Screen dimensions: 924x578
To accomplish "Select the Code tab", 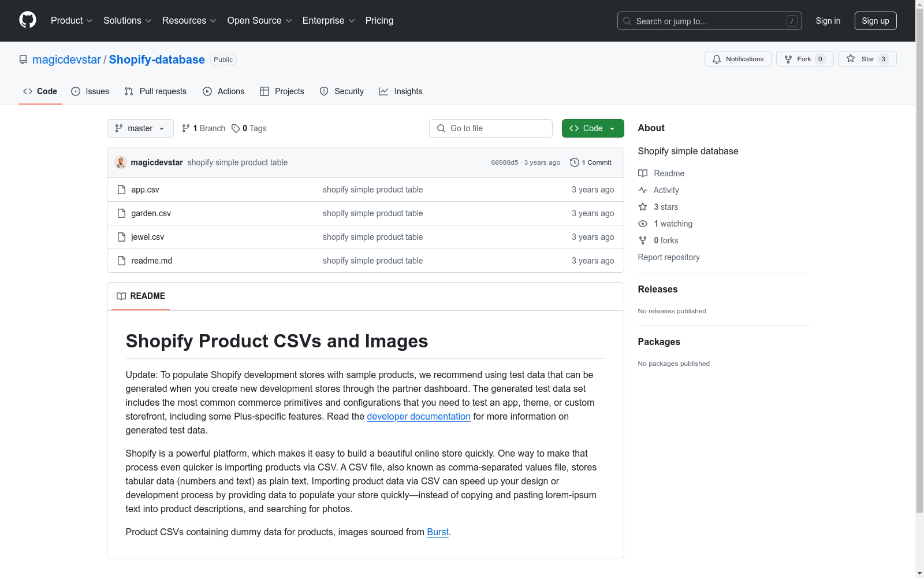I will click(x=40, y=91).
